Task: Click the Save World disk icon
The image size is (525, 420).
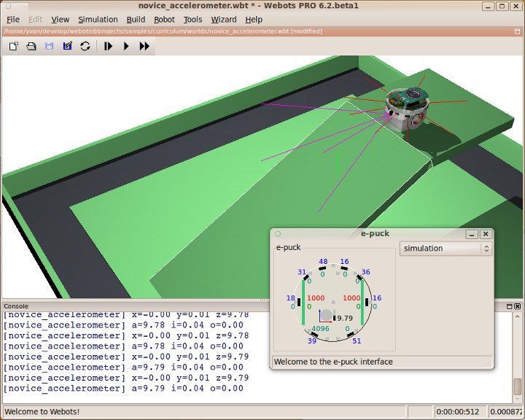Action: pyautogui.click(x=50, y=46)
